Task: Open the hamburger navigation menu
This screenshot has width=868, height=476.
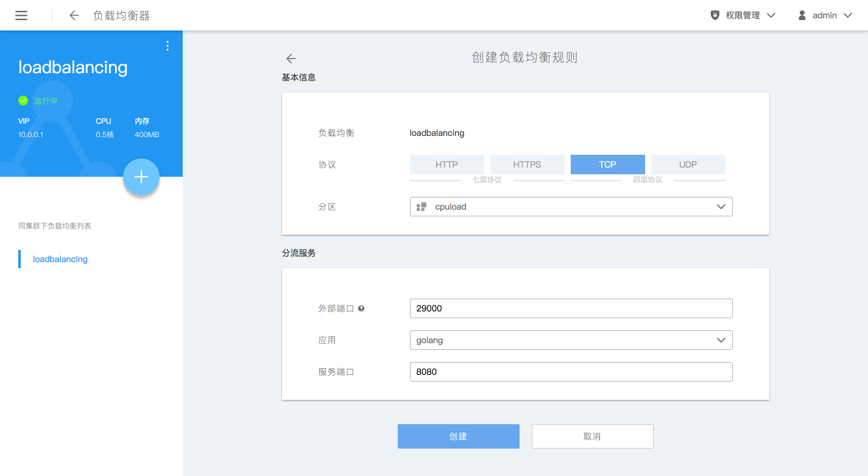Action: coord(21,15)
